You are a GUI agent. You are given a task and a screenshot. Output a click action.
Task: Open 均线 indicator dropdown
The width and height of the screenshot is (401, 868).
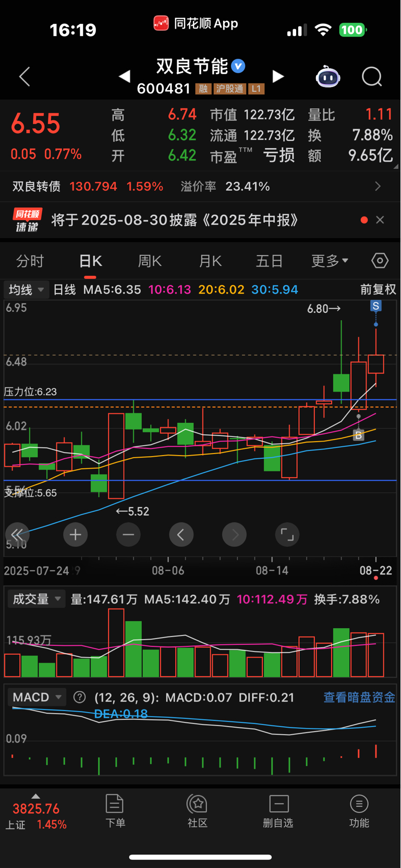point(26,289)
